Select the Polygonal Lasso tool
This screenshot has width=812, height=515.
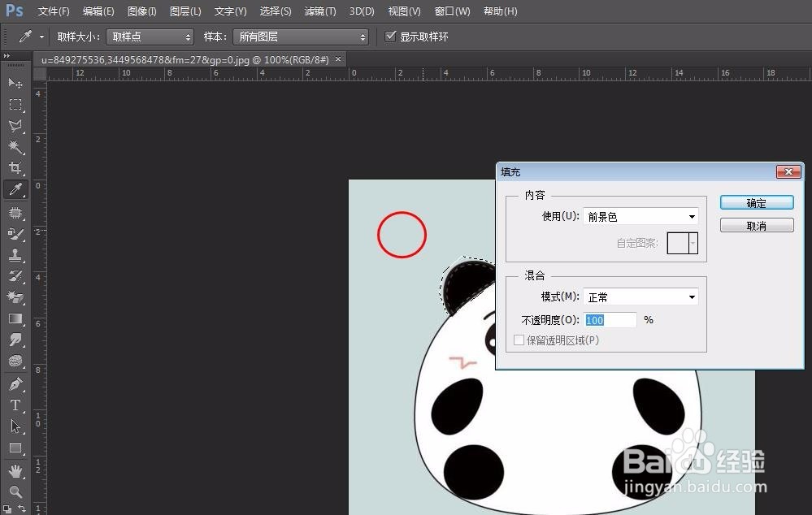click(15, 126)
